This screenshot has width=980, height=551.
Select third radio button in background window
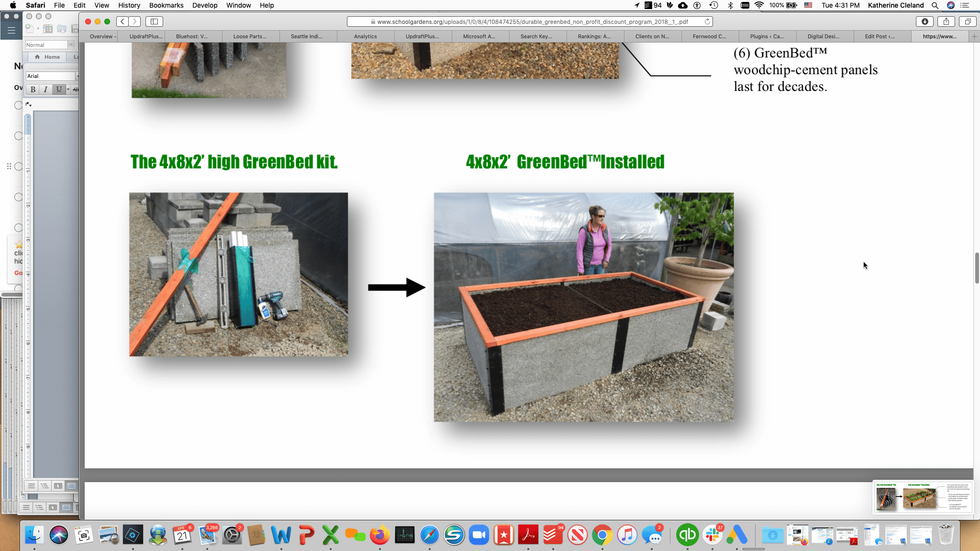[19, 166]
